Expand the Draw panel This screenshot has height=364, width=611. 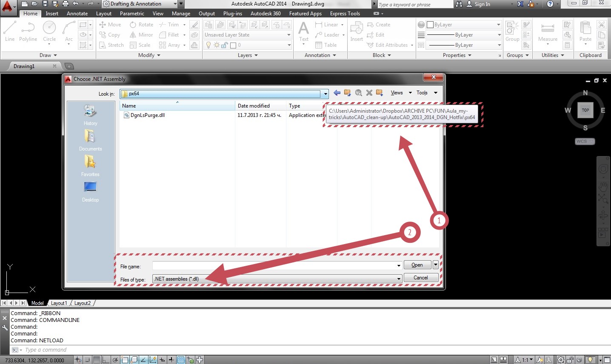(x=48, y=55)
